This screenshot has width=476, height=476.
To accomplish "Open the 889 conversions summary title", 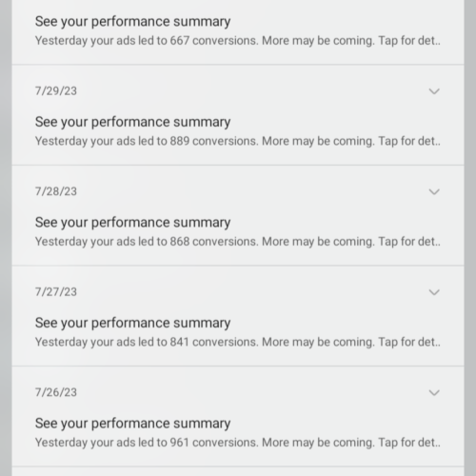I will tap(132, 123).
